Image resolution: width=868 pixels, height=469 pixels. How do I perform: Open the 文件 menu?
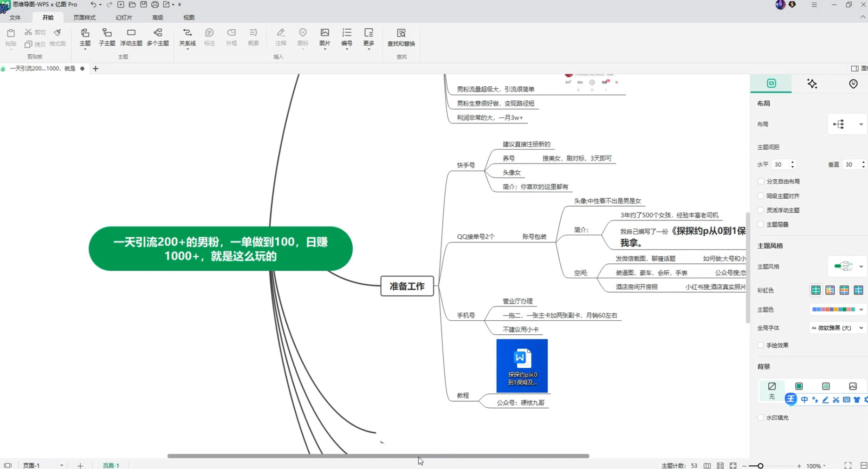(15, 18)
